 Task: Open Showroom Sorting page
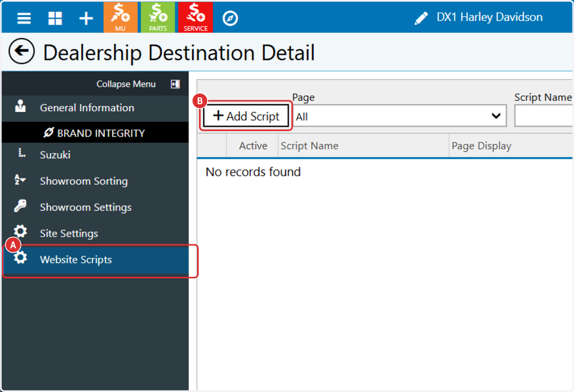pos(95,181)
